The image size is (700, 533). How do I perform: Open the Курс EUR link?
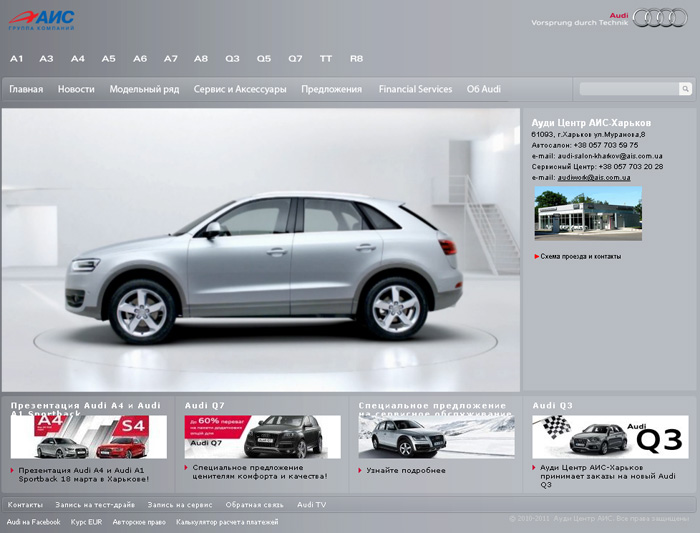coord(86,522)
